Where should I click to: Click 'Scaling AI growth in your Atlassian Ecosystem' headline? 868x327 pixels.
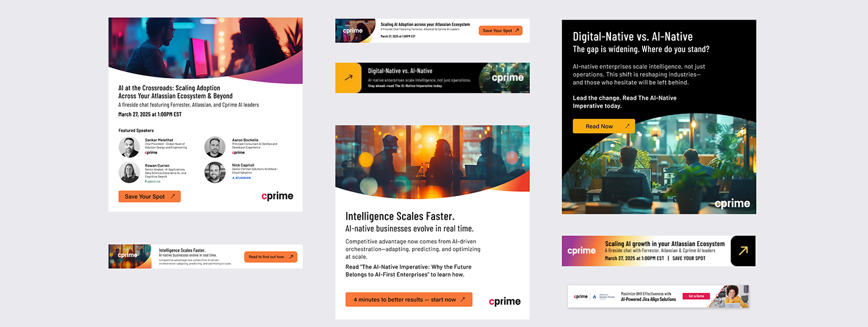coord(665,244)
